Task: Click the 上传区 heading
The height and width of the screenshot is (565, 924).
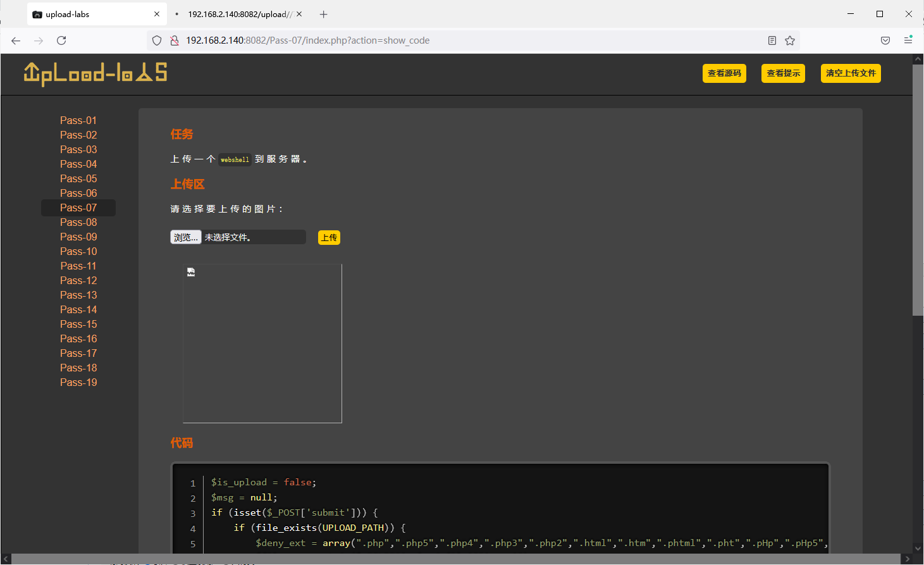Action: click(x=187, y=184)
